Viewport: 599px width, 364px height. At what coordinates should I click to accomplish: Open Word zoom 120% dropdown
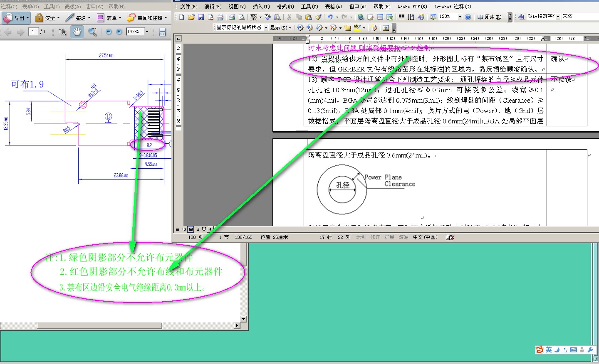tap(460, 17)
